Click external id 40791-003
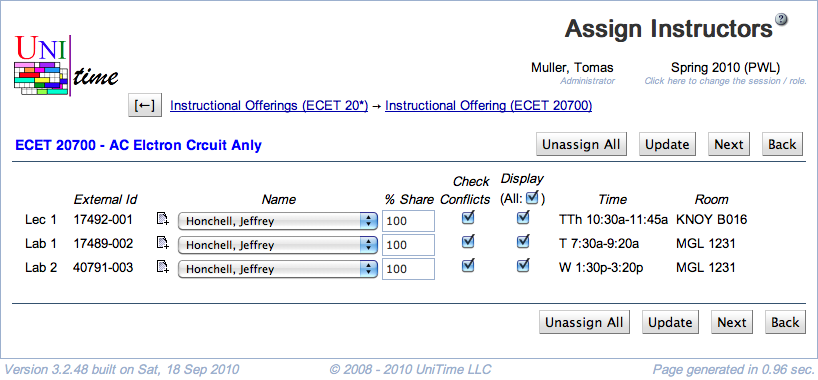The image size is (818, 380). [x=103, y=268]
